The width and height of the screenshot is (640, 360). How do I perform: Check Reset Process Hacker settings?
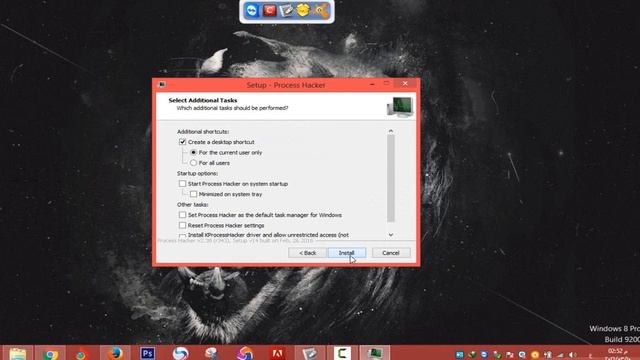pyautogui.click(x=182, y=225)
